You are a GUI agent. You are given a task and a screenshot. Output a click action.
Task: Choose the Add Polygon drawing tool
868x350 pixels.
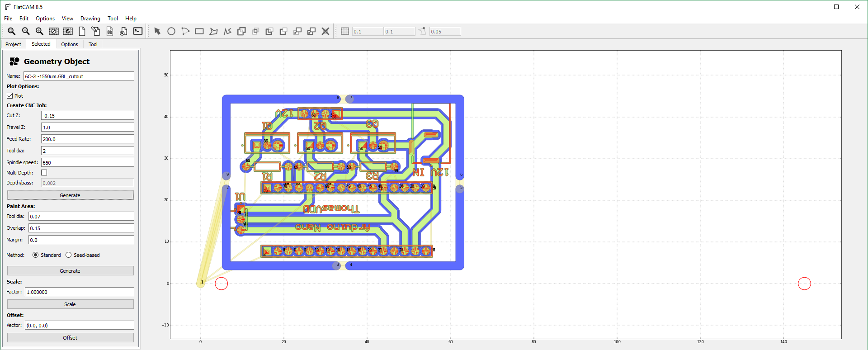click(213, 31)
